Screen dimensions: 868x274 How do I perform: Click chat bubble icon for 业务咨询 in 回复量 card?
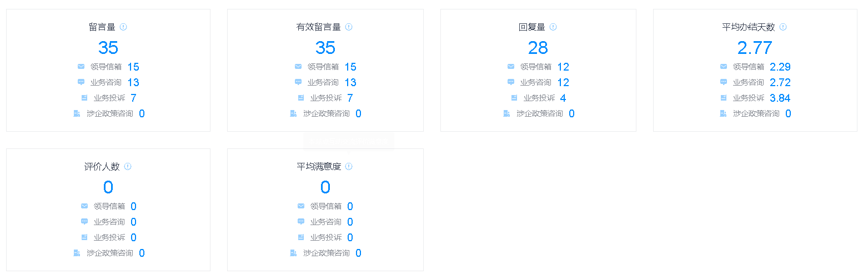tap(511, 82)
